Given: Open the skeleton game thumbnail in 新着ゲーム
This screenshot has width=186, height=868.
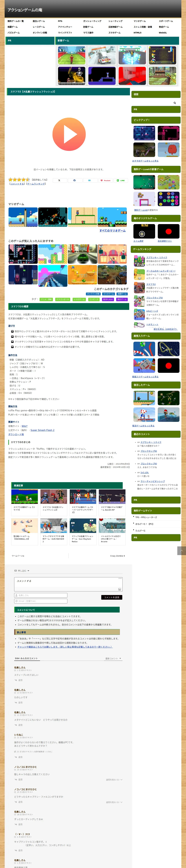Looking at the screenshot, I should pos(71,76).
